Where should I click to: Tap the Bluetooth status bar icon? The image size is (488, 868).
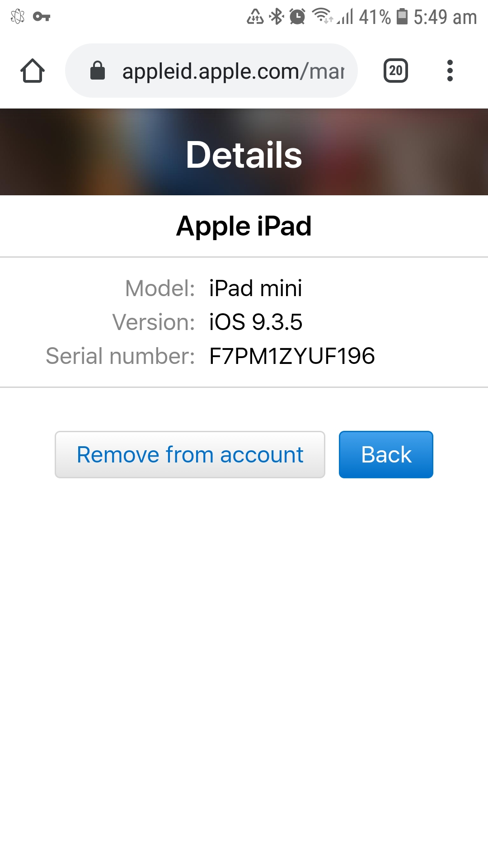[276, 17]
